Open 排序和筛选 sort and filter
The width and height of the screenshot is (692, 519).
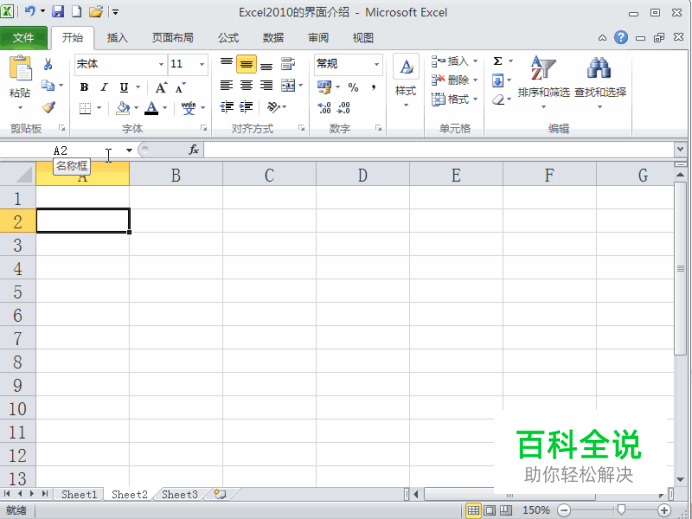[544, 82]
